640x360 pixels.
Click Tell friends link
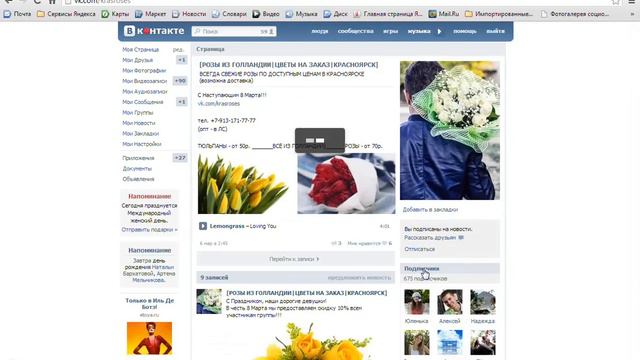tap(430, 238)
